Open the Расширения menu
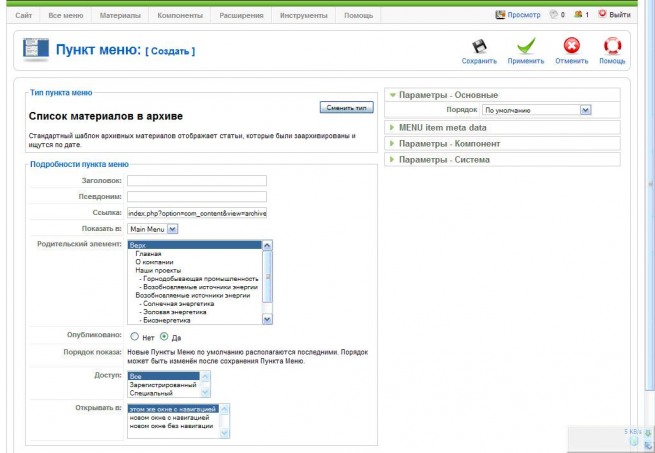Viewport: 655px width, 453px height. click(241, 15)
